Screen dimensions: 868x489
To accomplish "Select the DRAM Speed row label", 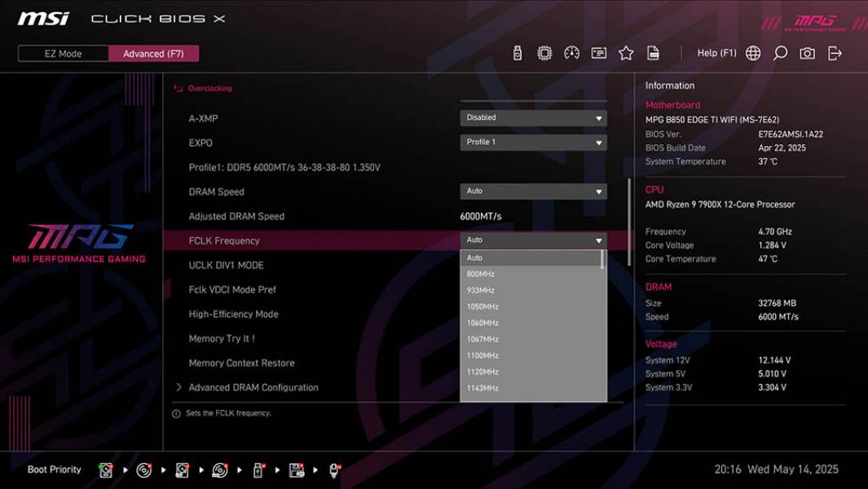I will (x=217, y=192).
